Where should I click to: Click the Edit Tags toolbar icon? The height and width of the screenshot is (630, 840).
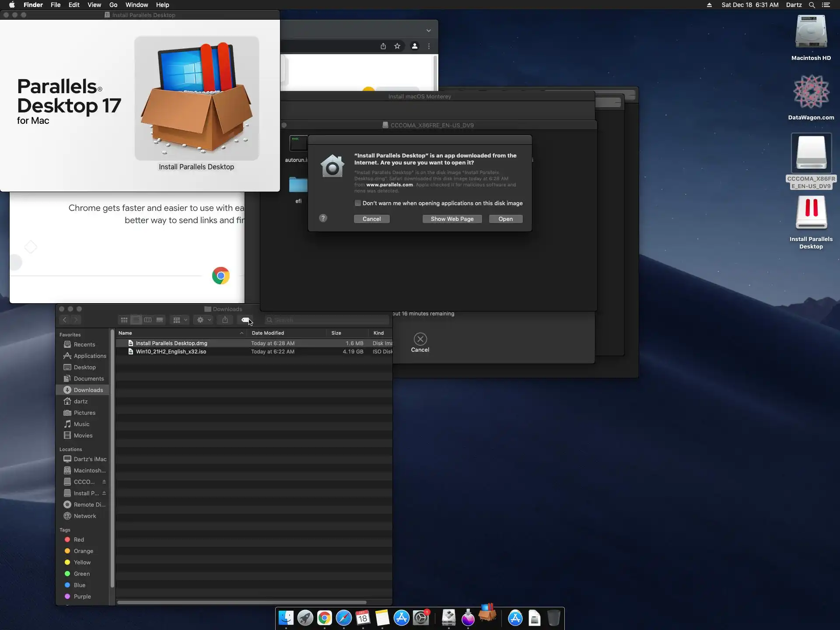point(246,320)
